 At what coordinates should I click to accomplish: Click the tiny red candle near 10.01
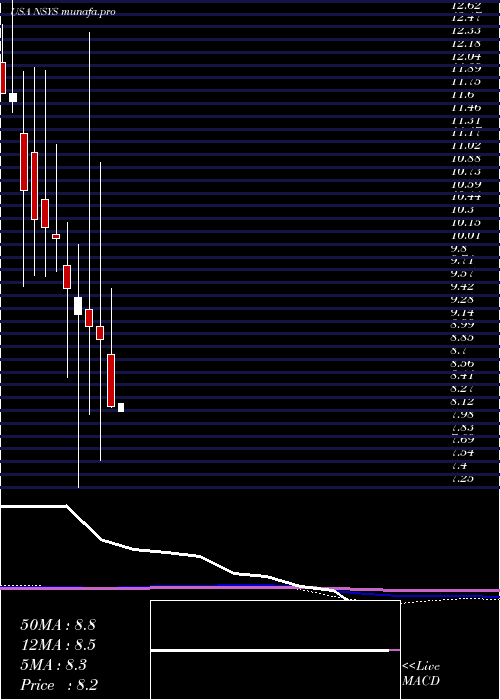click(x=56, y=237)
